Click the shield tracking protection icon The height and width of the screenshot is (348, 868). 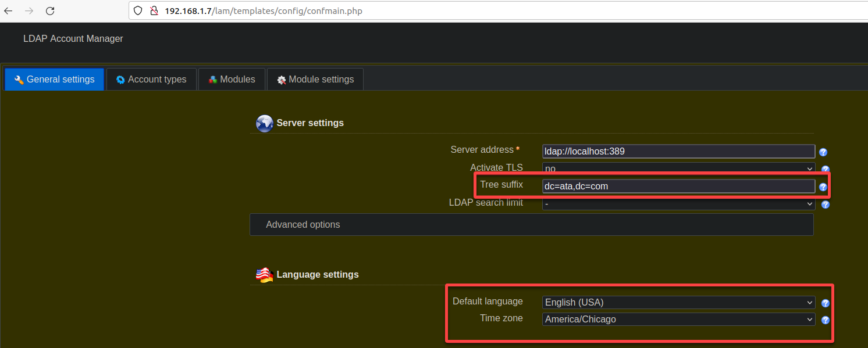coord(138,10)
